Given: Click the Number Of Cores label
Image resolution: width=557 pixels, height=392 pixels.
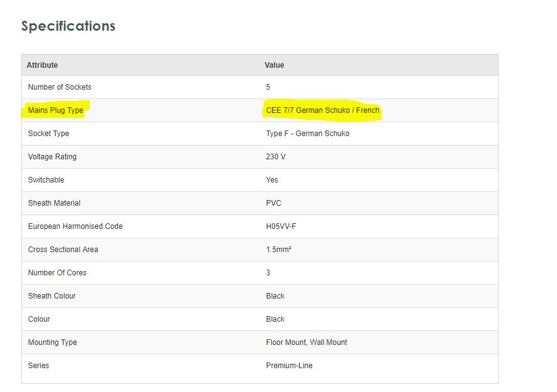Looking at the screenshot, I should [x=57, y=273].
